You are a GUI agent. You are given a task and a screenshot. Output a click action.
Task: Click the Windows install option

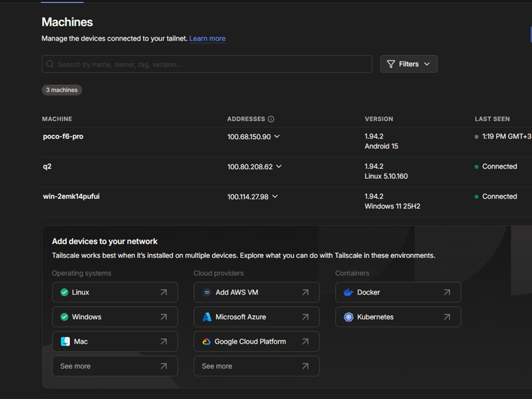coord(114,317)
